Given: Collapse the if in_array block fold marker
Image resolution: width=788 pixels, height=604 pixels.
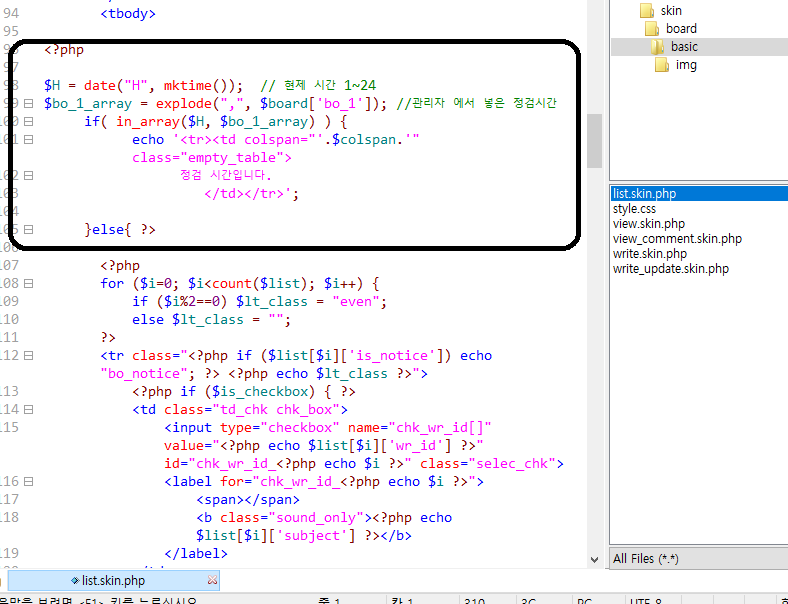Looking at the screenshot, I should click(x=28, y=121).
